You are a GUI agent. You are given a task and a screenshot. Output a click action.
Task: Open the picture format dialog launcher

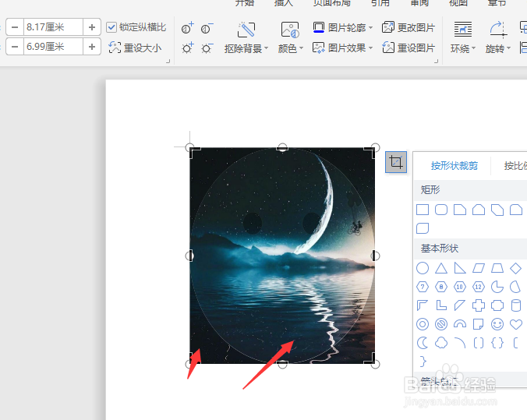437,62
